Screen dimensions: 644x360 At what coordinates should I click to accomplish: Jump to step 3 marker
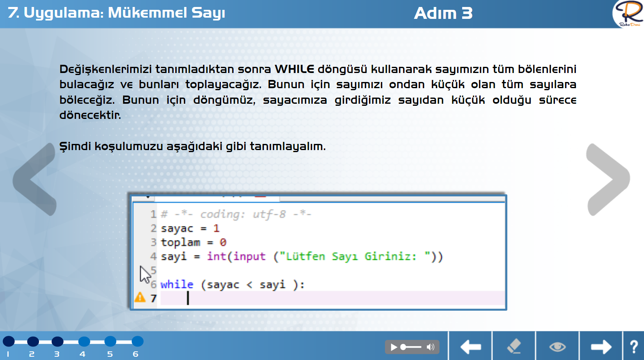(57, 341)
